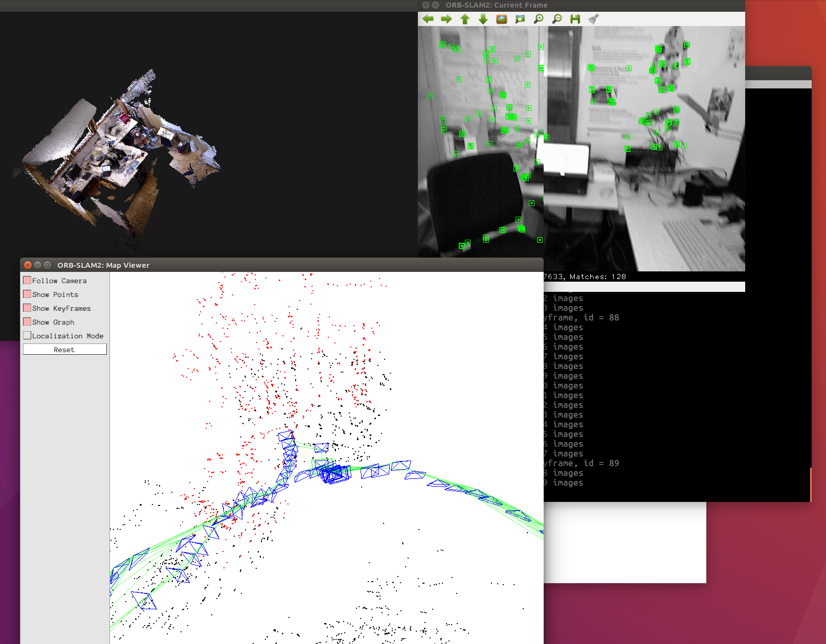
Task: Click the pan up arrow in Current Frame toolbar
Action: coord(465,19)
